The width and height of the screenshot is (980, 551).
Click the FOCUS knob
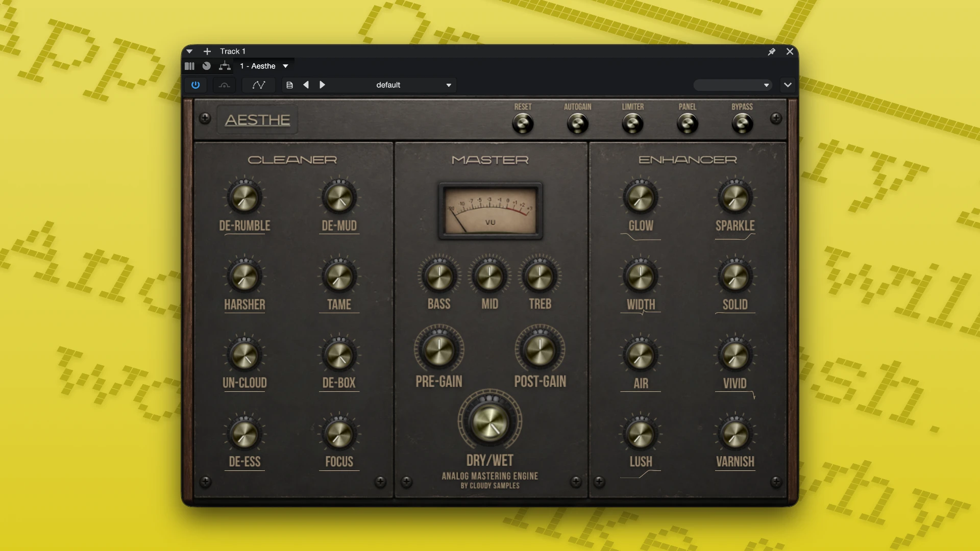(339, 434)
